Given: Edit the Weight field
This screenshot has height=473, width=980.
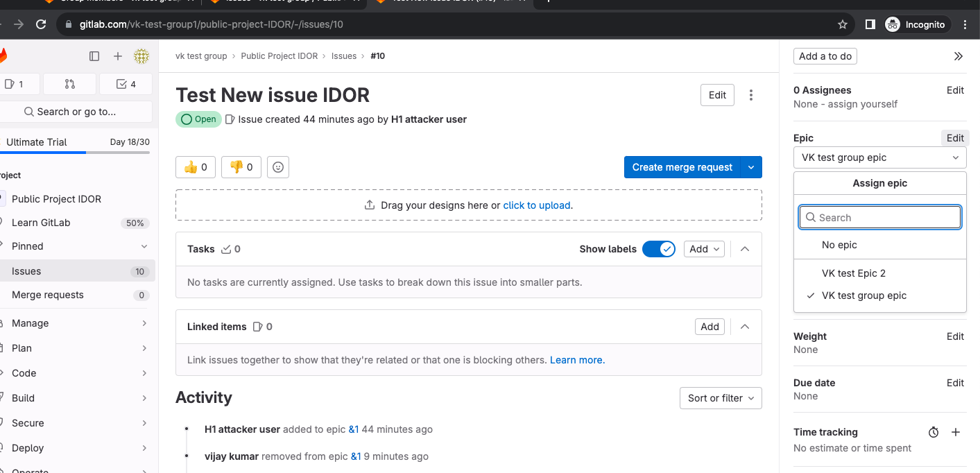Looking at the screenshot, I should click(955, 336).
